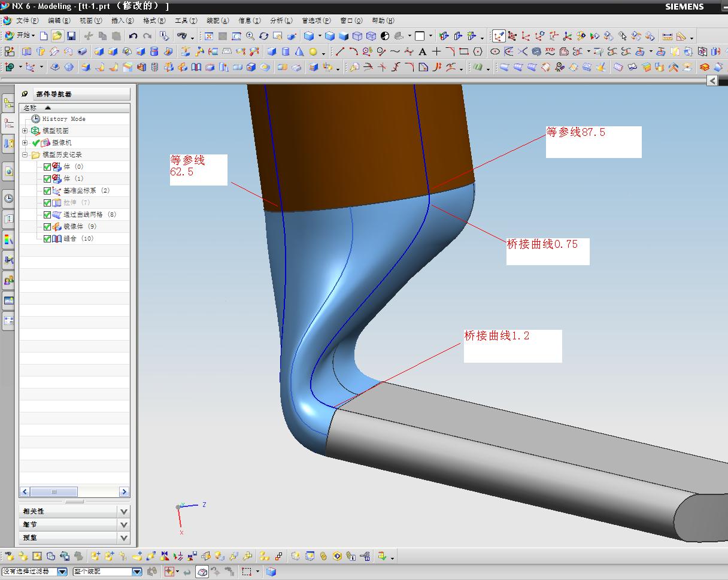728x580 pixels.
Task: Click the Sphere primitive icon
Action: pyautogui.click(x=313, y=52)
